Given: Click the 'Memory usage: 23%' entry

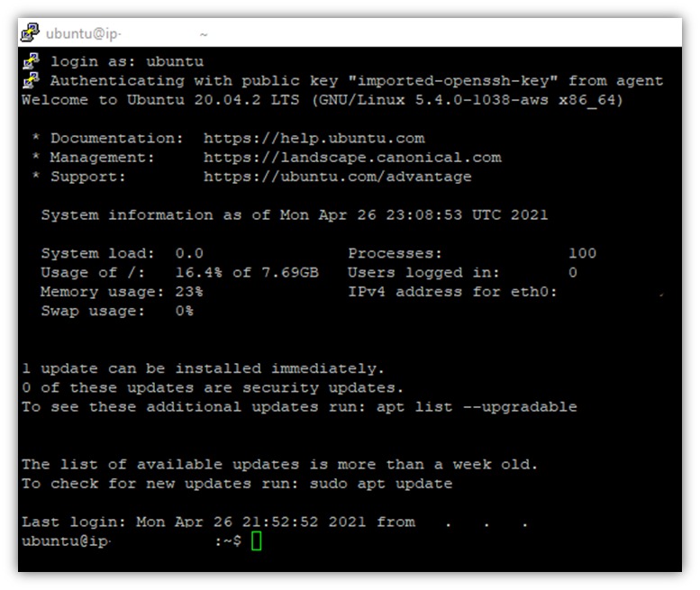Looking at the screenshot, I should coord(122,292).
